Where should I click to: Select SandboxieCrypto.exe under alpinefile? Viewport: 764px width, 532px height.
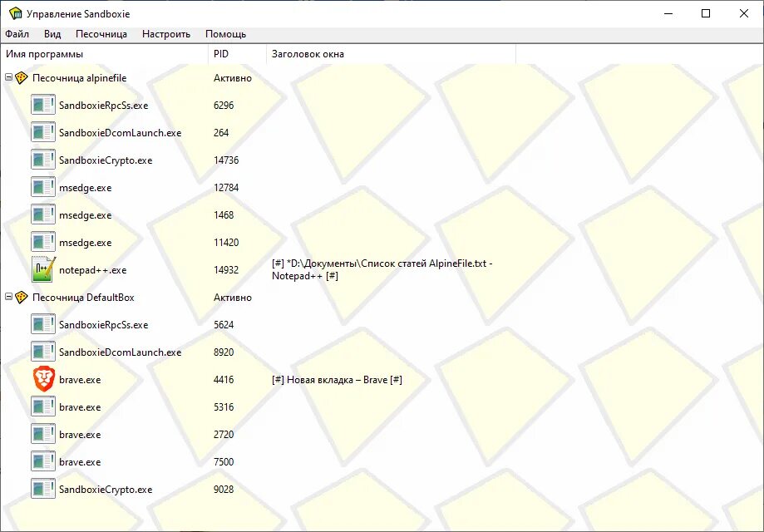coord(106,160)
